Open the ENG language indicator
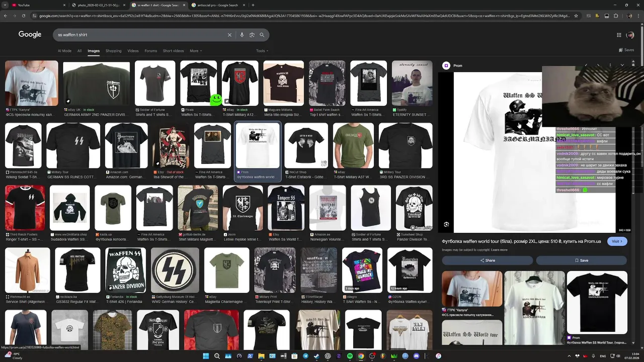The width and height of the screenshot is (644, 362). (603, 356)
